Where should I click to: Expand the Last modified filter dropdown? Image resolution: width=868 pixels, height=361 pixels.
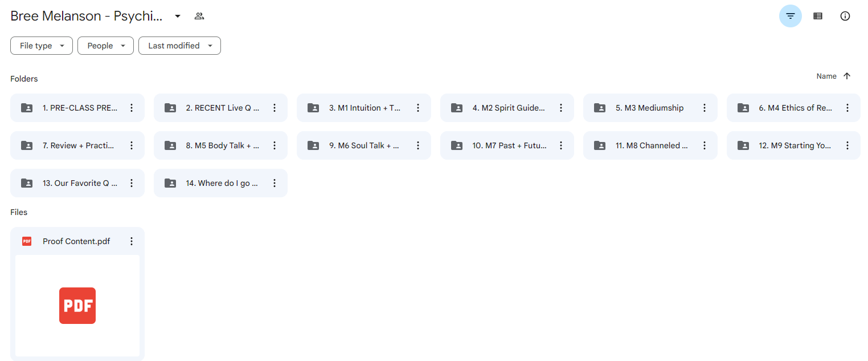coord(179,46)
